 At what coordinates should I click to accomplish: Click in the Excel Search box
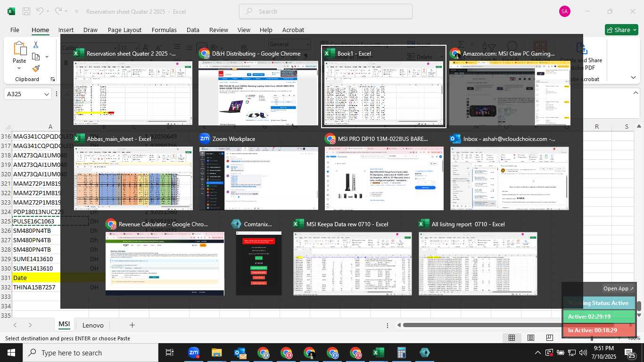click(326, 11)
